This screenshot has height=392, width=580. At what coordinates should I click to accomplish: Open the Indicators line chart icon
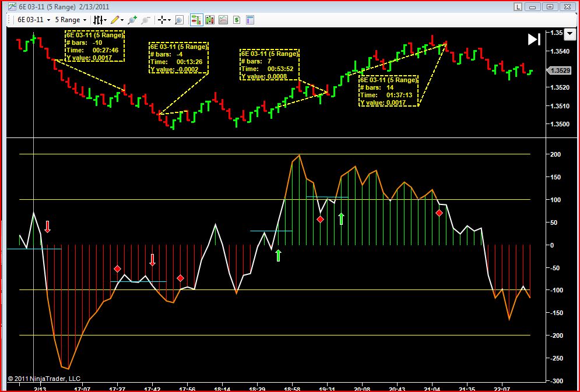coord(223,20)
